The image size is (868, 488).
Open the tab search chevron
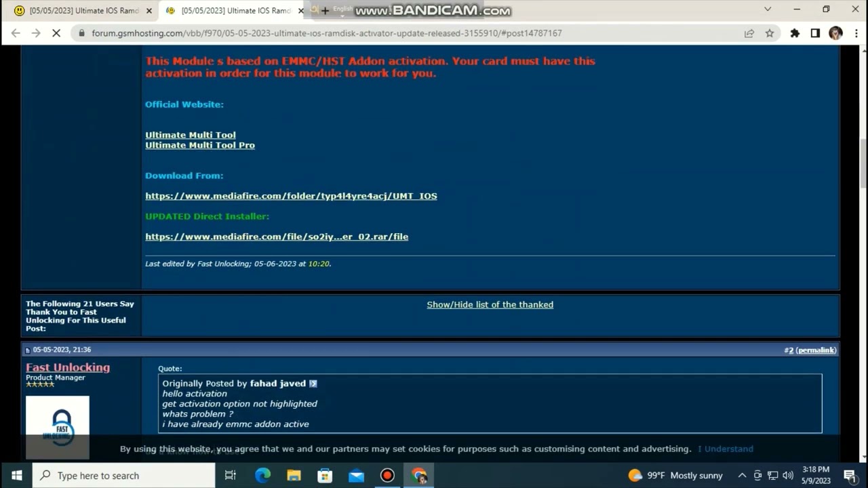coord(768,9)
